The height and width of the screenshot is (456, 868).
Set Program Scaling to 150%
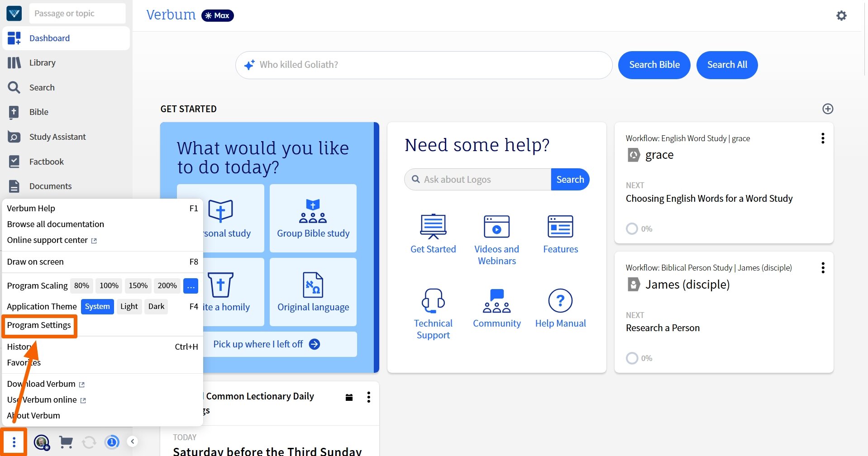(x=138, y=285)
